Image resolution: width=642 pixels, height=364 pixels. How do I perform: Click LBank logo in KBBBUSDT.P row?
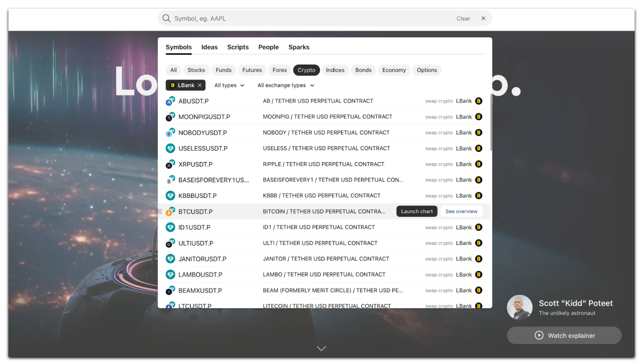[479, 196]
